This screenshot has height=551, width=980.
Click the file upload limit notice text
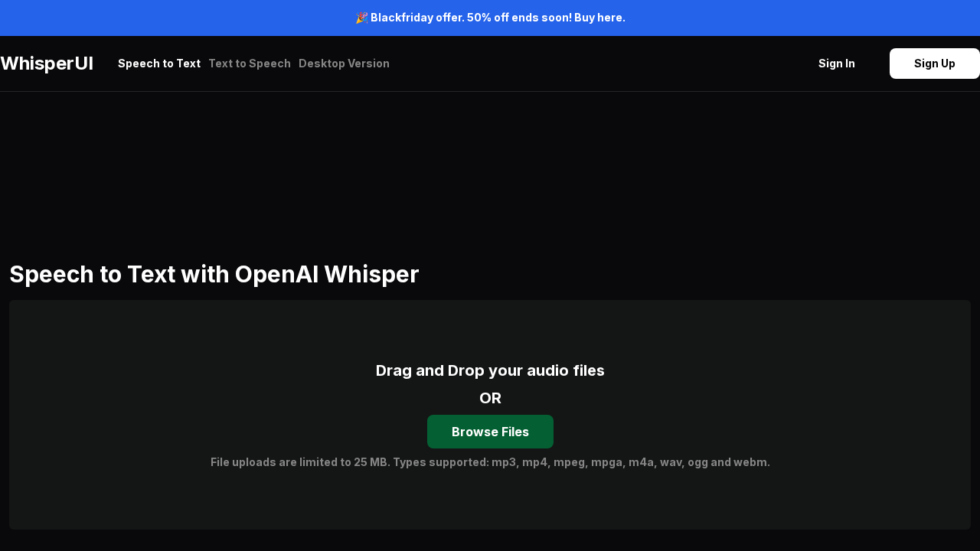pyautogui.click(x=490, y=462)
